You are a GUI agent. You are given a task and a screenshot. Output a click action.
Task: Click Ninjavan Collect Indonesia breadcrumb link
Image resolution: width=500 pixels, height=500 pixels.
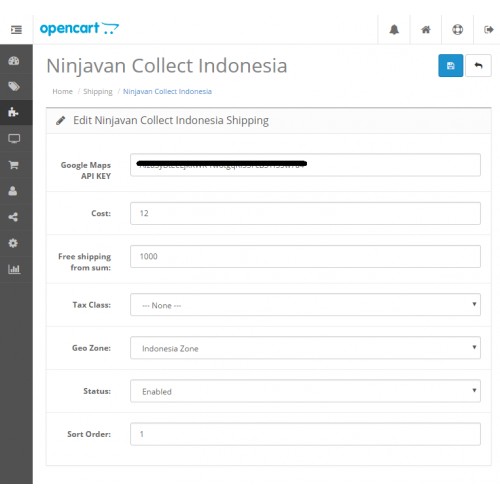pos(167,92)
